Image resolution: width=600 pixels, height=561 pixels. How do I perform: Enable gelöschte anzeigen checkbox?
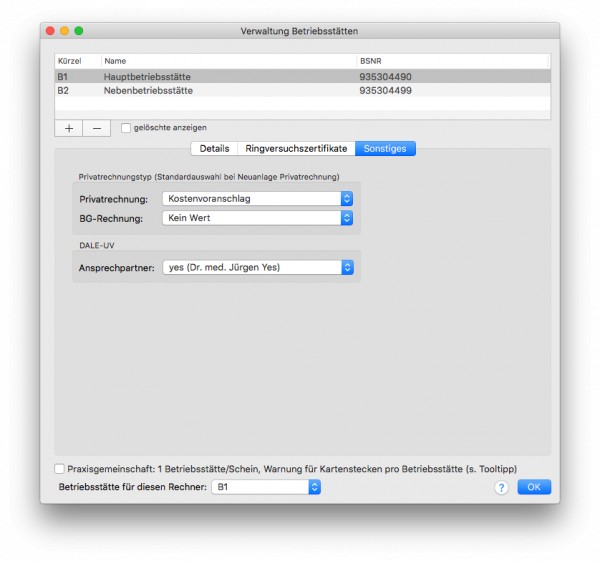[x=126, y=128]
